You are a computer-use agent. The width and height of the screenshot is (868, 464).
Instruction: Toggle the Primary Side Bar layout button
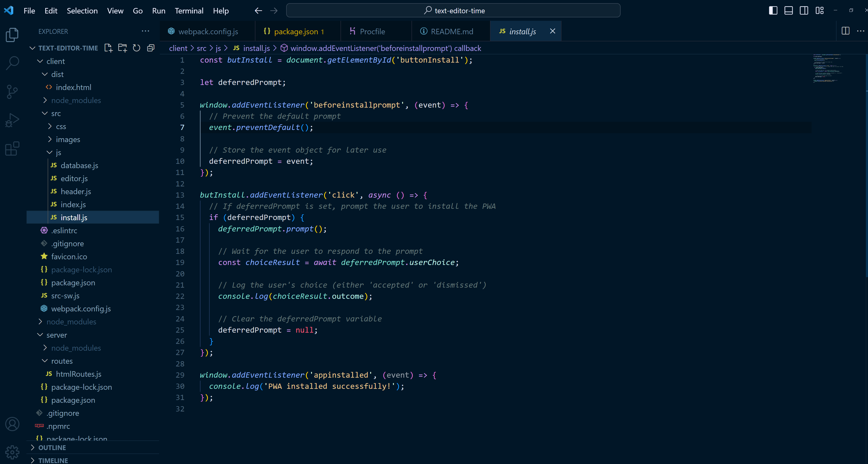773,11
